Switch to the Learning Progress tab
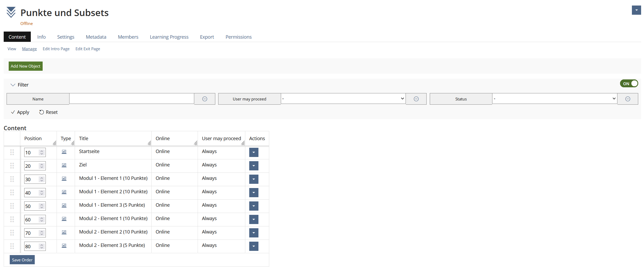Screen dimensions: 644x274 pos(169,37)
